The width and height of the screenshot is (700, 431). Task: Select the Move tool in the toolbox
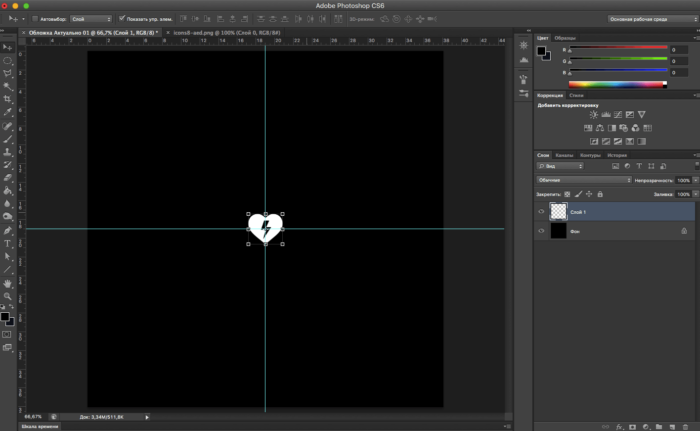8,47
